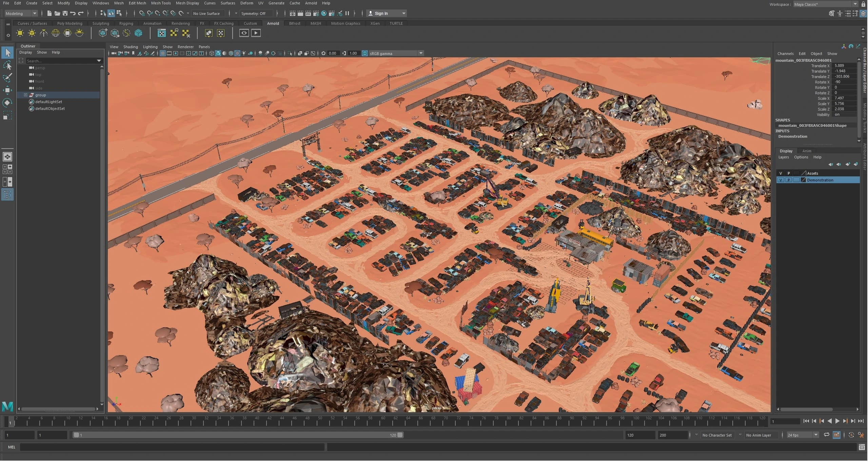Toggle playback P box for Demonstration layer
The image size is (868, 462).
[789, 180]
